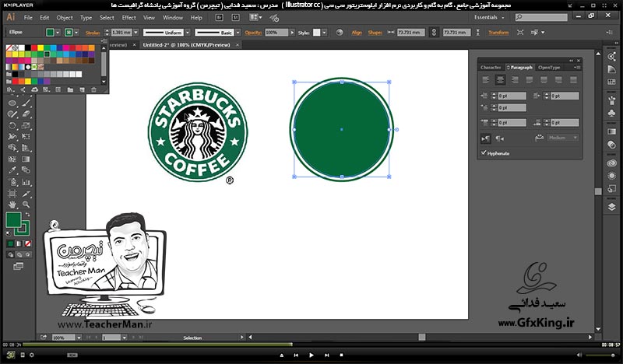This screenshot has height=364, width=623.
Task: Click the Stroke link label
Action: (93, 33)
